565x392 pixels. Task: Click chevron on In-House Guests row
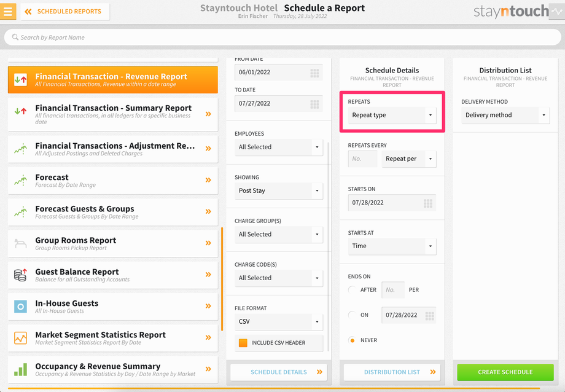pyautogui.click(x=208, y=306)
